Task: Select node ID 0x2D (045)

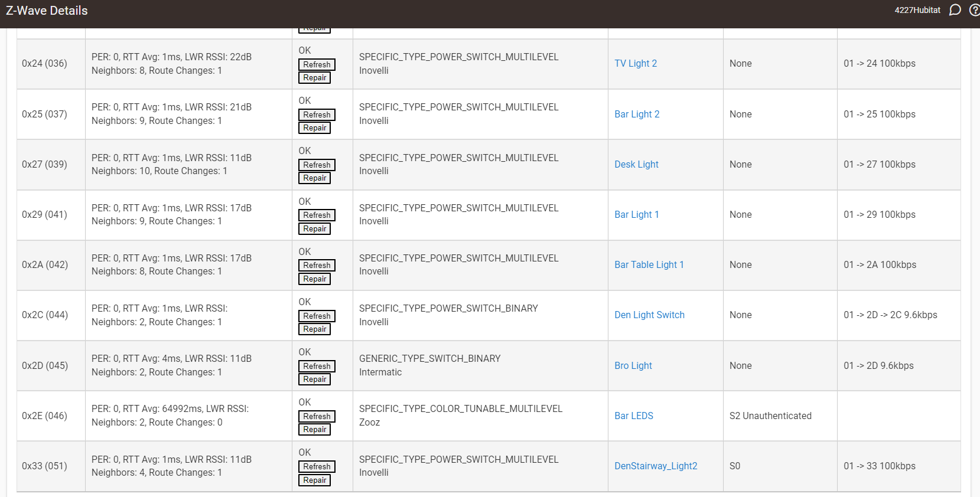Action: 45,365
